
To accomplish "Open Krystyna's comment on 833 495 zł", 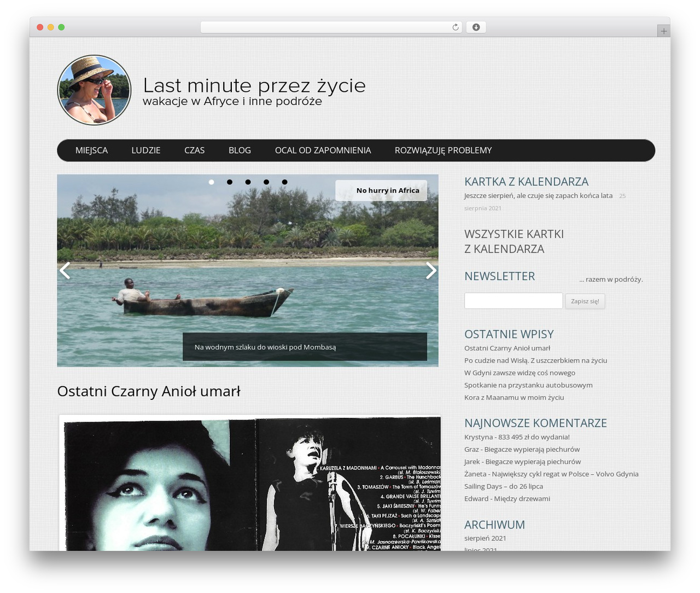I will (x=517, y=437).
